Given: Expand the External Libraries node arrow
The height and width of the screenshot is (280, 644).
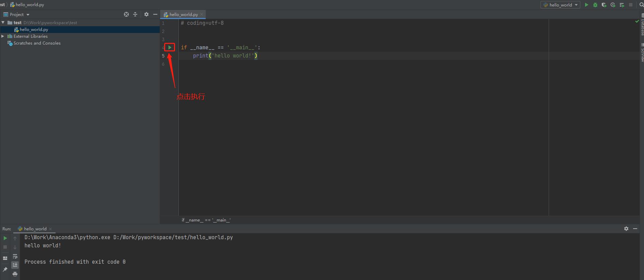Looking at the screenshot, I should (x=3, y=36).
